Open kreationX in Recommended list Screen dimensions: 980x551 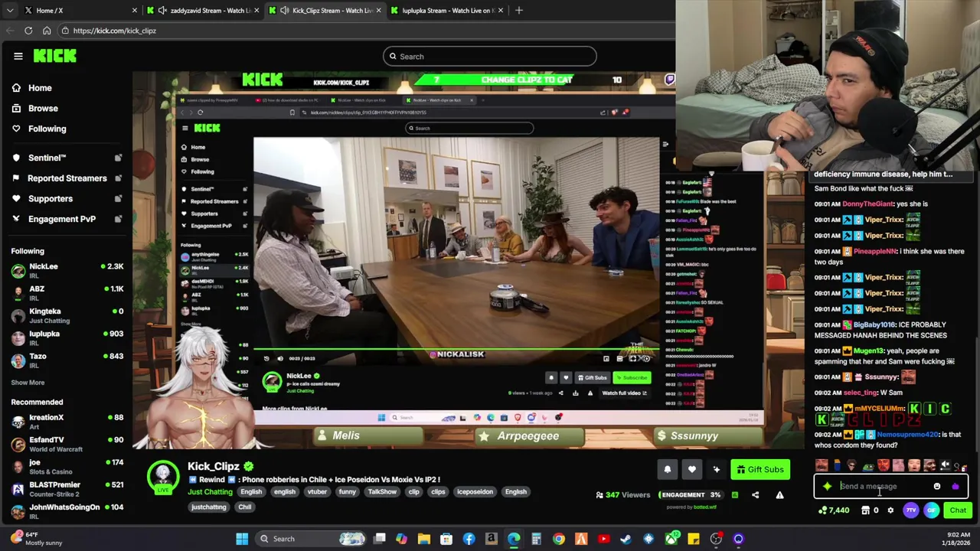pos(67,422)
